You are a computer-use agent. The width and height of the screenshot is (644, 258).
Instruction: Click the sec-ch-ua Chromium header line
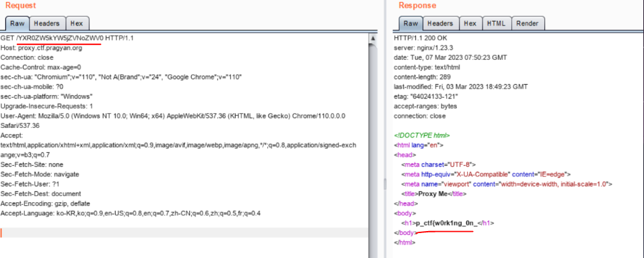(x=121, y=77)
